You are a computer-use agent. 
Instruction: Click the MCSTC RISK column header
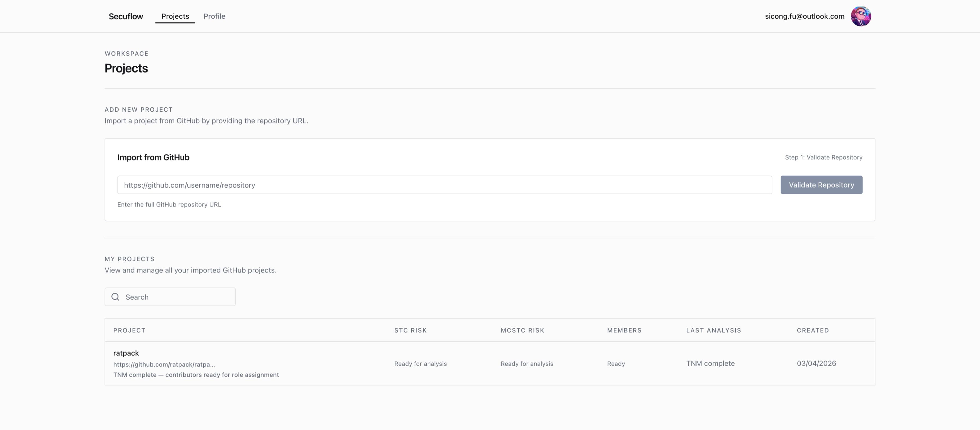click(x=522, y=330)
